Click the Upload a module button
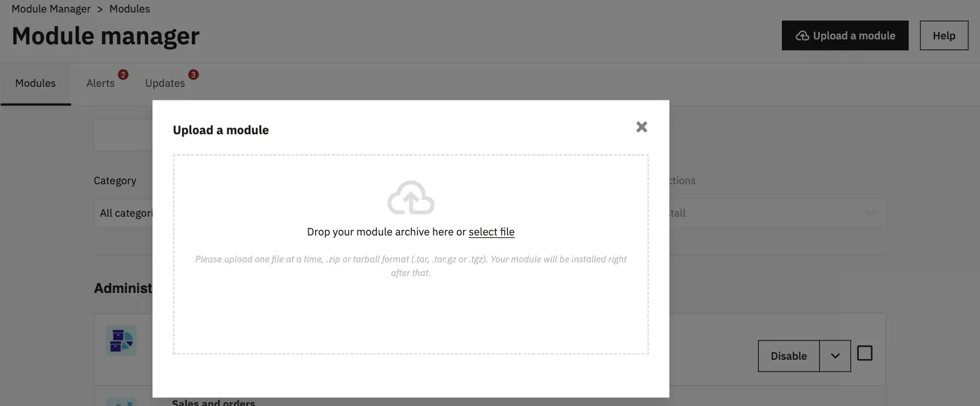The width and height of the screenshot is (980, 406). click(845, 36)
